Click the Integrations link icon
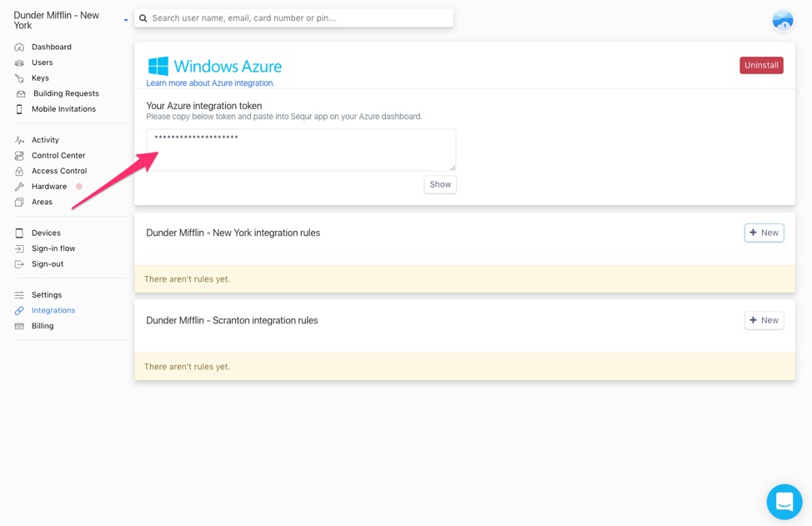This screenshot has width=812, height=526. tap(19, 311)
